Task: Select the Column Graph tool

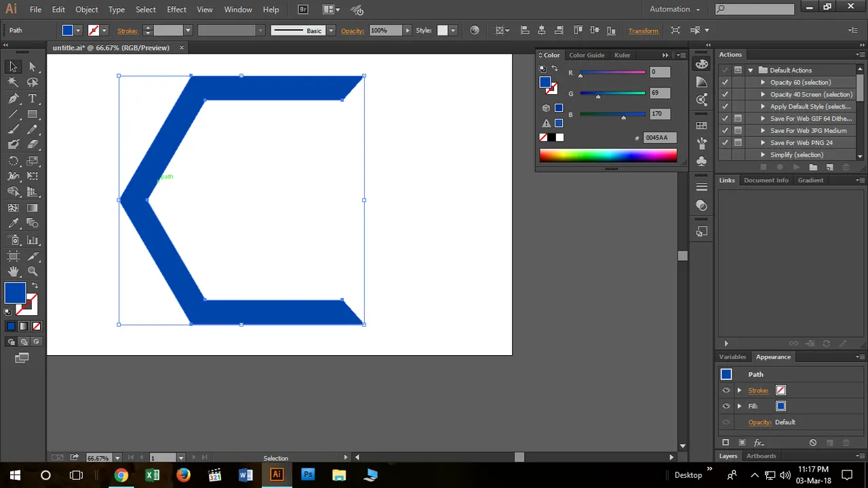Action: (x=32, y=240)
